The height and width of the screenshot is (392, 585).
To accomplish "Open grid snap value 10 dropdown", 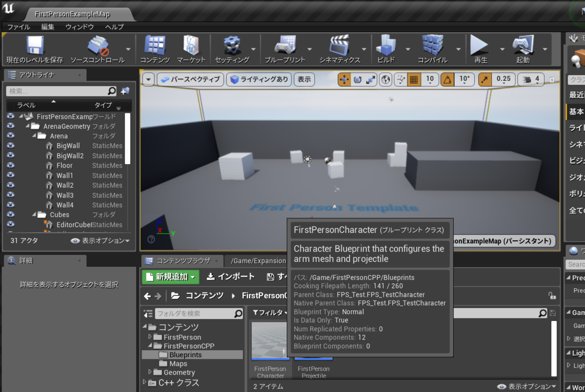I will (x=429, y=79).
